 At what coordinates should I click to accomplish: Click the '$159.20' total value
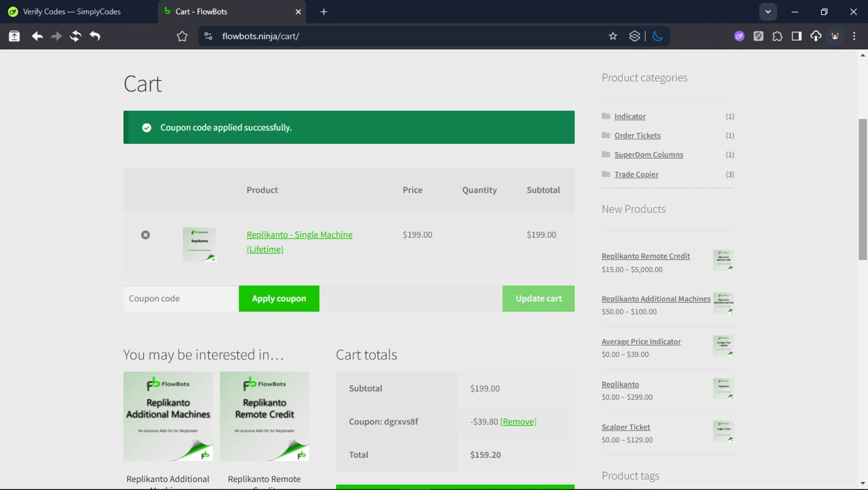click(486, 455)
